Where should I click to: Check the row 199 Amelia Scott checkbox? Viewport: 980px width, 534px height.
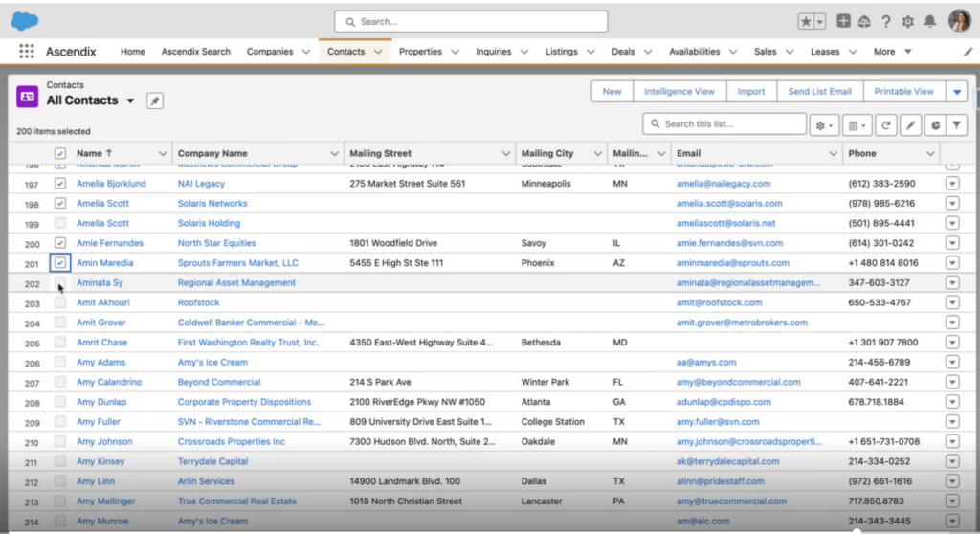click(x=60, y=223)
